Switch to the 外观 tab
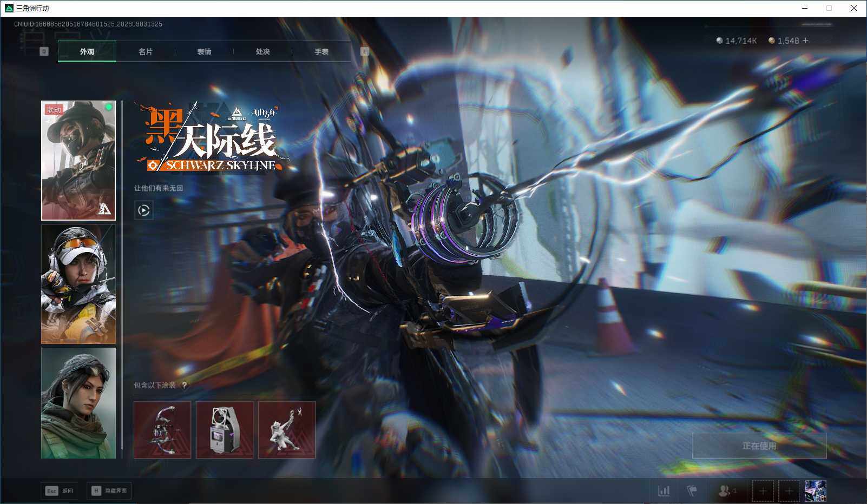867x504 pixels. [87, 51]
